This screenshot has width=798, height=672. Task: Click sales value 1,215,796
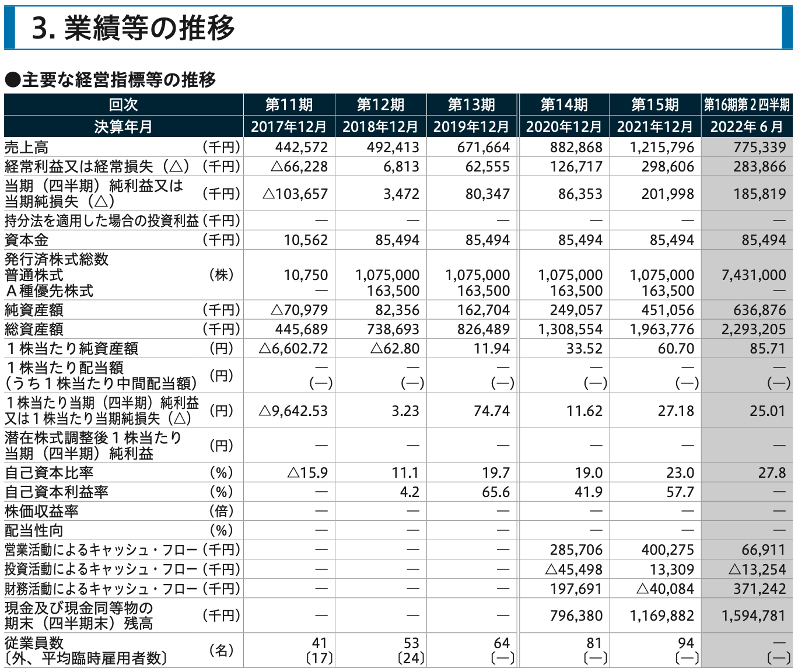(662, 147)
